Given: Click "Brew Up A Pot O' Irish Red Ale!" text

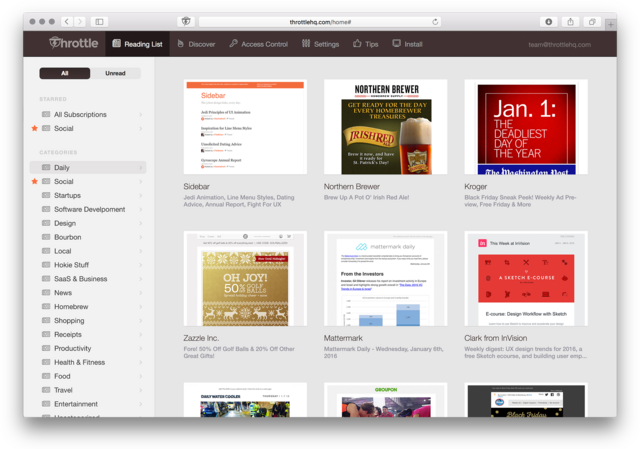Looking at the screenshot, I should coord(367,198).
